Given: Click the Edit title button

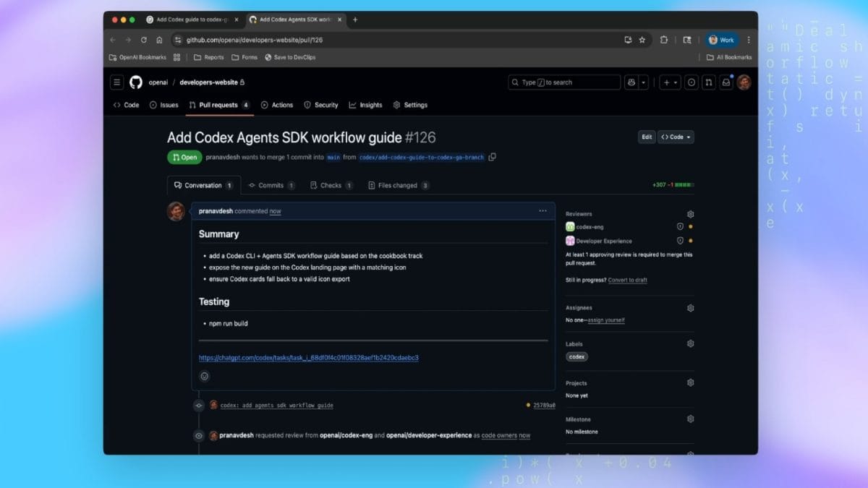Looking at the screenshot, I should 647,137.
